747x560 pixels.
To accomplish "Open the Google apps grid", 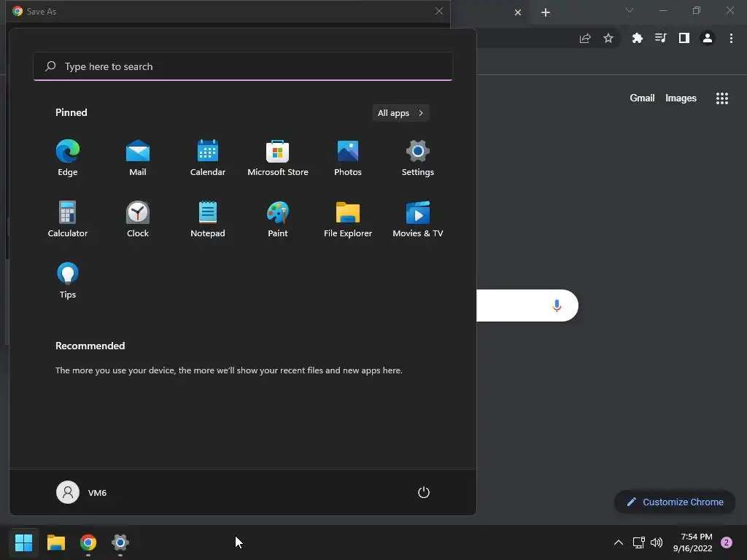I will (x=721, y=98).
